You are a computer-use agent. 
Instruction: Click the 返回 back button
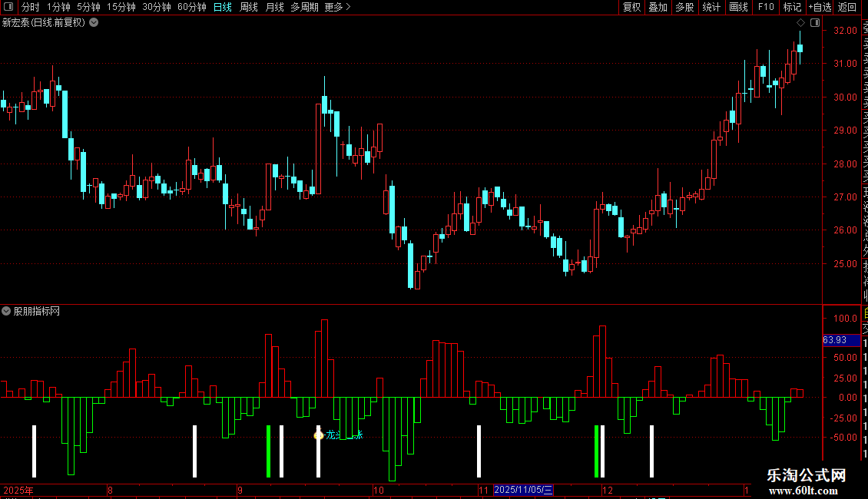(847, 7)
